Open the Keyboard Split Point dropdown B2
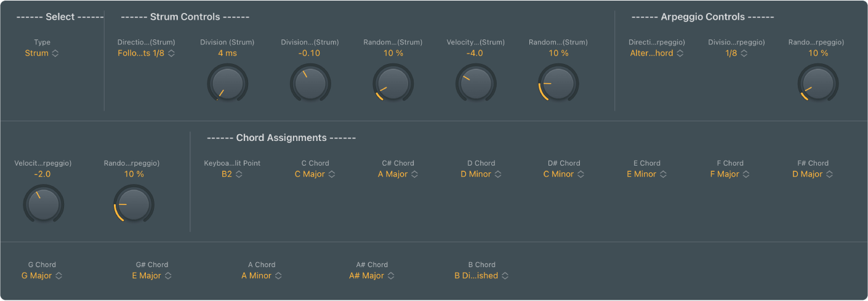 [x=232, y=174]
